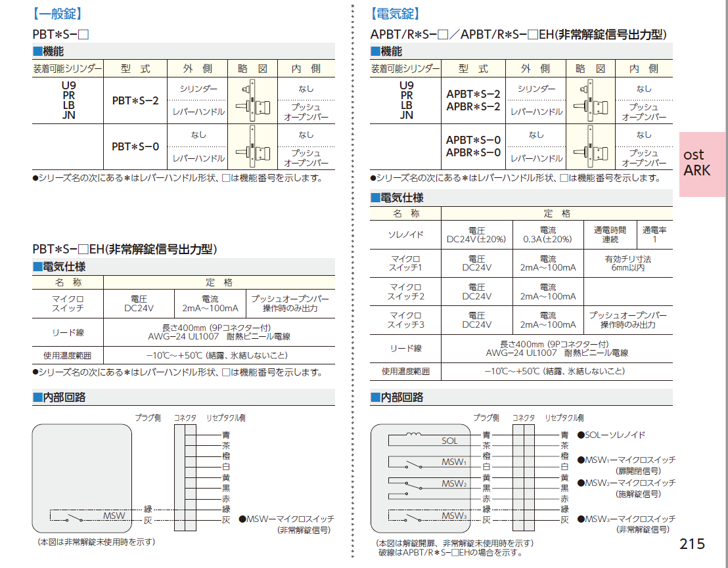Click the 【電気錠】 section heading
Viewport: 728px width, 568px height.
point(396,13)
